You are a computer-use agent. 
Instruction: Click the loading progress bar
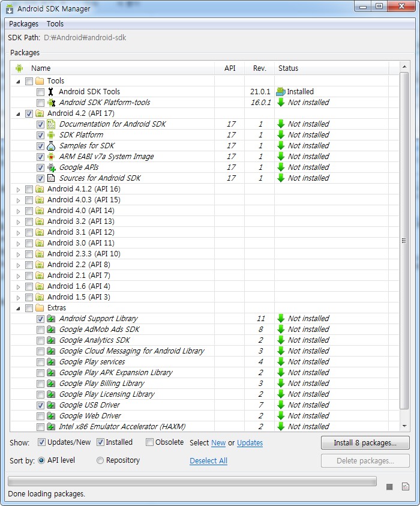[192, 481]
